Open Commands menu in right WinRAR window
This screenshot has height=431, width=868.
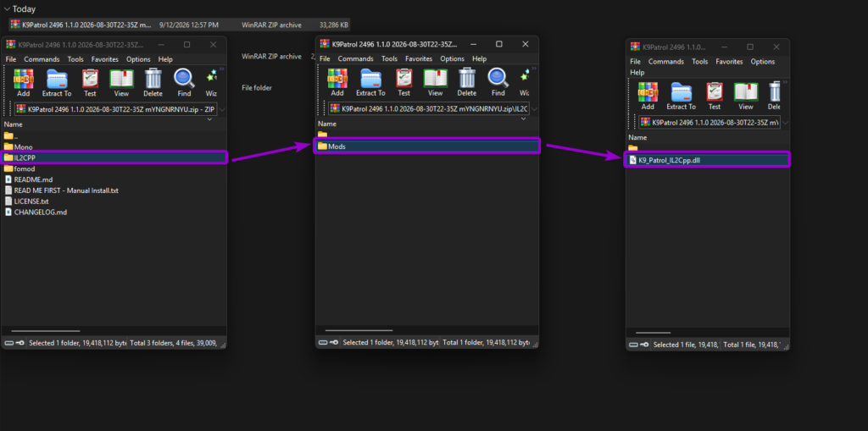666,62
